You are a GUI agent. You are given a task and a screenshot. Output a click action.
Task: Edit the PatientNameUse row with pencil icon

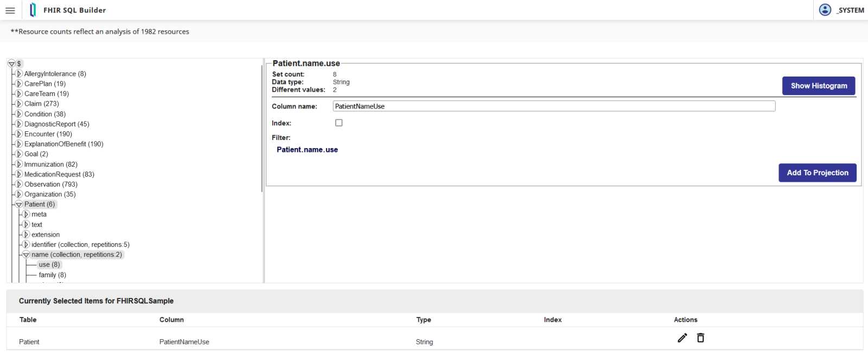pos(682,338)
